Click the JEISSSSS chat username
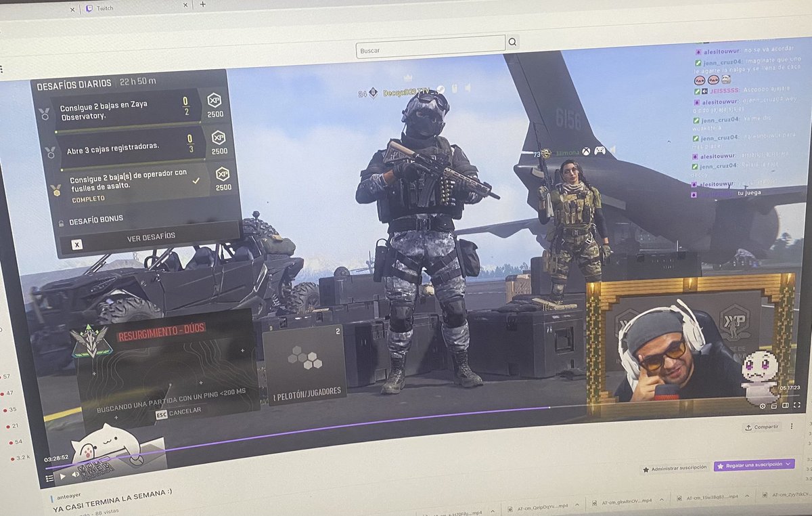The width and height of the screenshot is (812, 516). (725, 90)
